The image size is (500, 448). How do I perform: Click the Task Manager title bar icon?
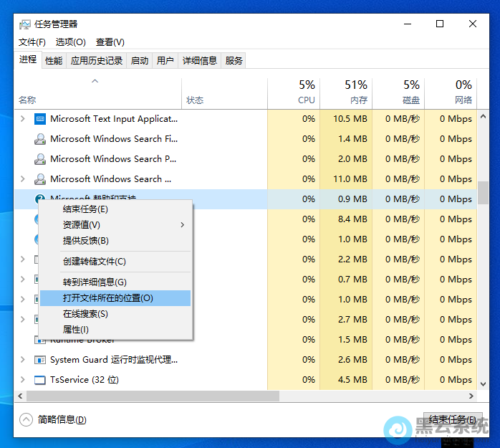pos(24,24)
